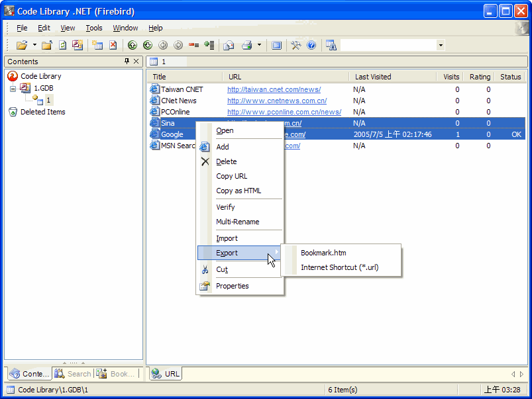Open the dropdown arrow beside the Open folder icon
The image size is (532, 399).
click(x=34, y=45)
